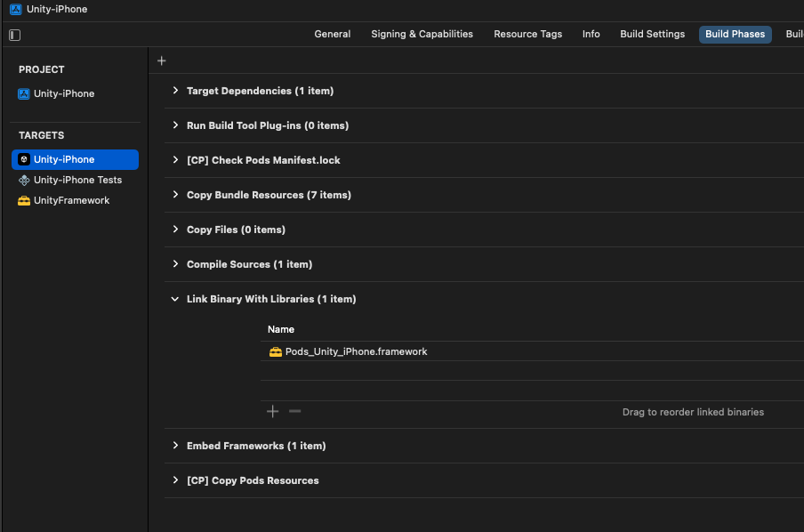Click the Unity-iPhone project icon in title bar

[x=16, y=9]
